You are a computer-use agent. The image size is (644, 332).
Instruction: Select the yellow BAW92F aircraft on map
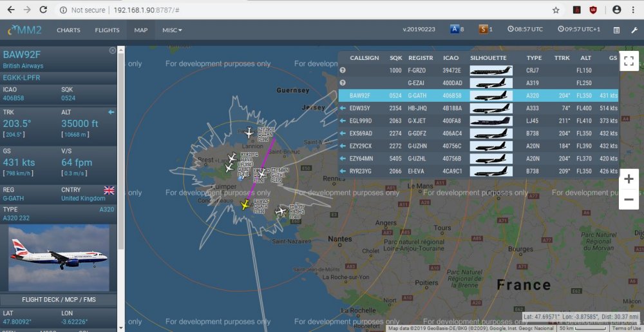(x=245, y=204)
